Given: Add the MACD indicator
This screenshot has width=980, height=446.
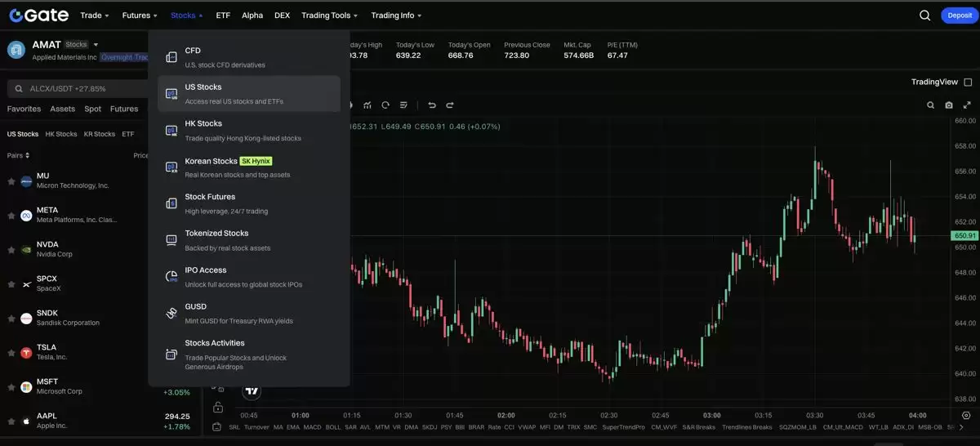Looking at the screenshot, I should coord(312,427).
